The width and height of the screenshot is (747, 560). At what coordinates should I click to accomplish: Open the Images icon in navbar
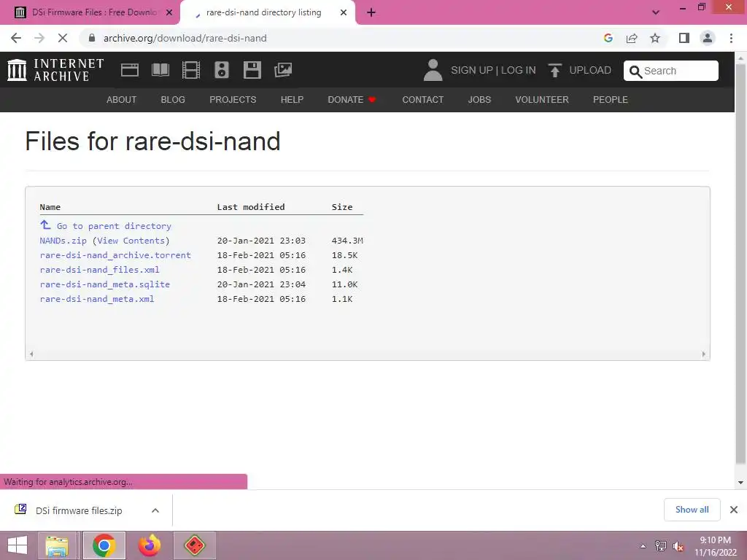[283, 70]
